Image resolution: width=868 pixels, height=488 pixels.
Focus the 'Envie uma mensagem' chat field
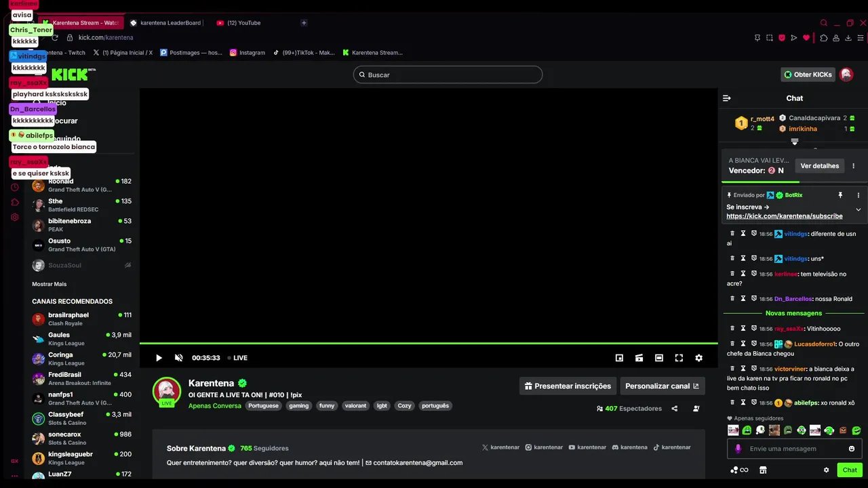[795, 449]
